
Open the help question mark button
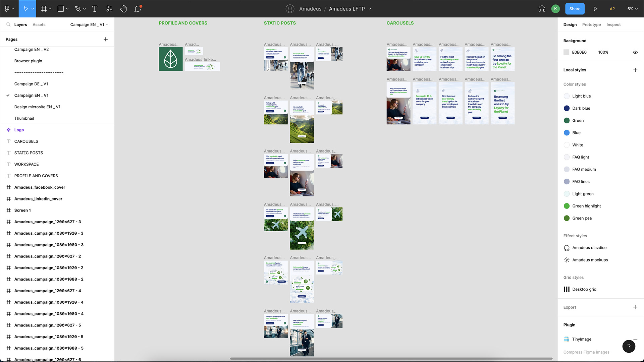[x=629, y=346]
